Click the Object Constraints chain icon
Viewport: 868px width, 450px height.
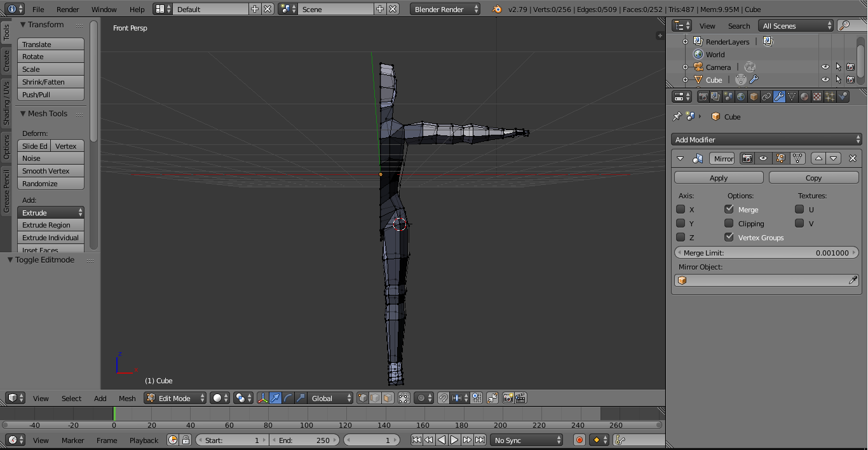pyautogui.click(x=766, y=97)
